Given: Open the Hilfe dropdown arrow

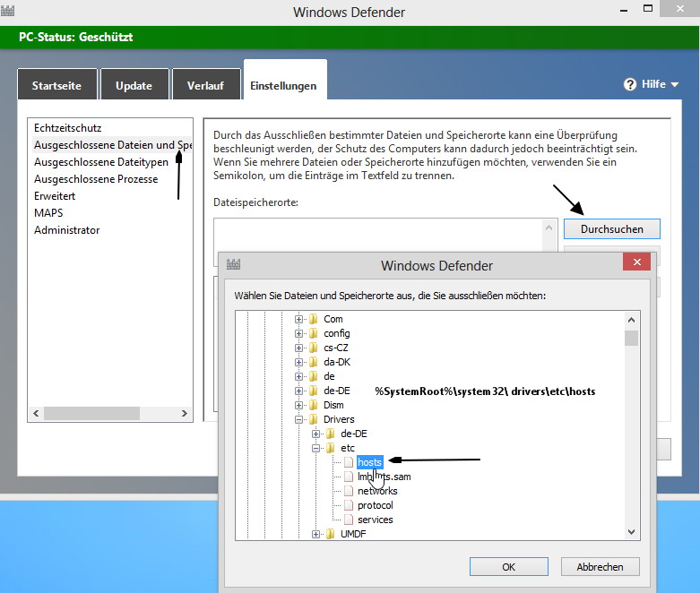Looking at the screenshot, I should pos(675,84).
